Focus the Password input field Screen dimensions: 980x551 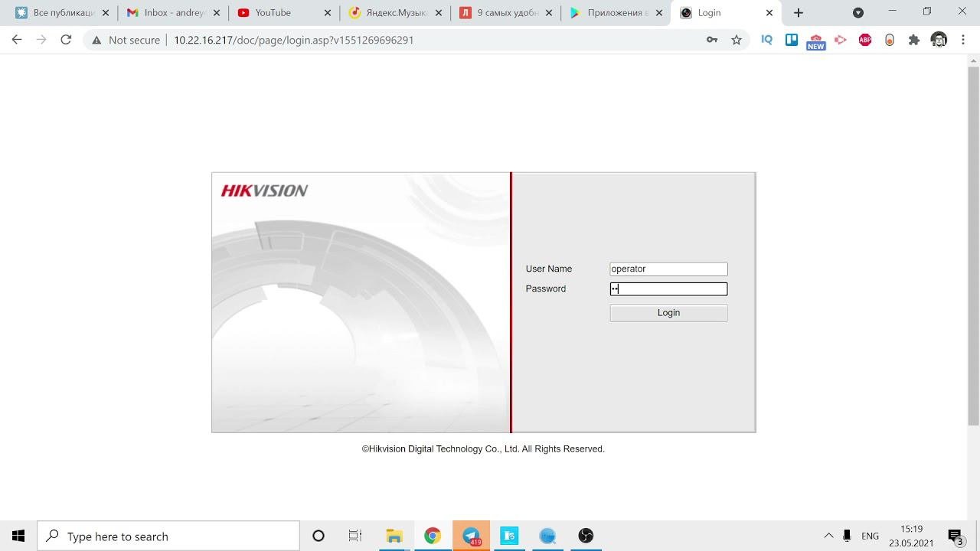click(x=668, y=289)
